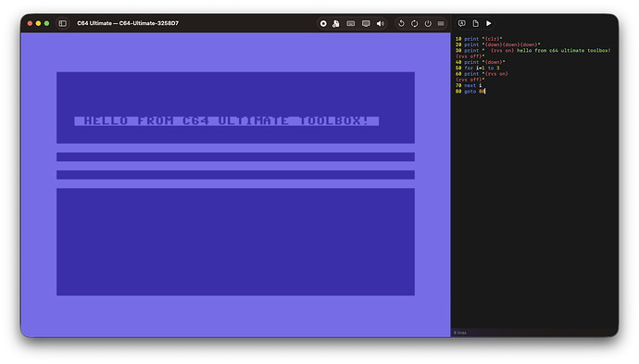639x364 pixels.
Task: Click code line '70 next i'
Action: tap(469, 85)
